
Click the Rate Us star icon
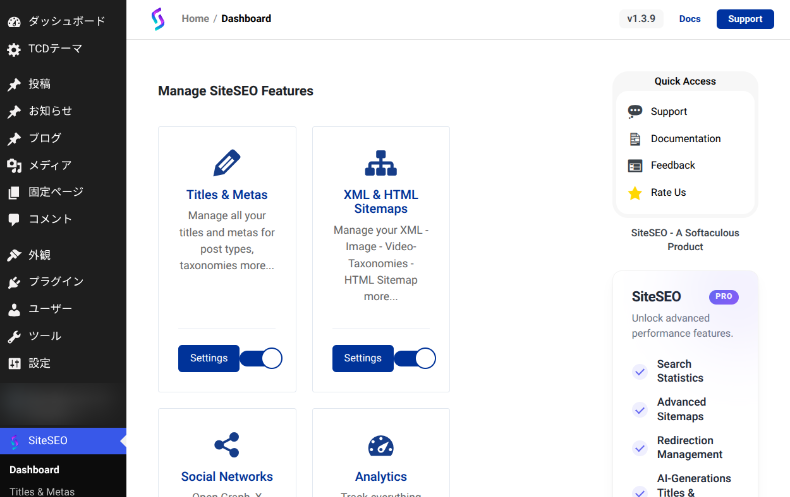pyautogui.click(x=635, y=193)
